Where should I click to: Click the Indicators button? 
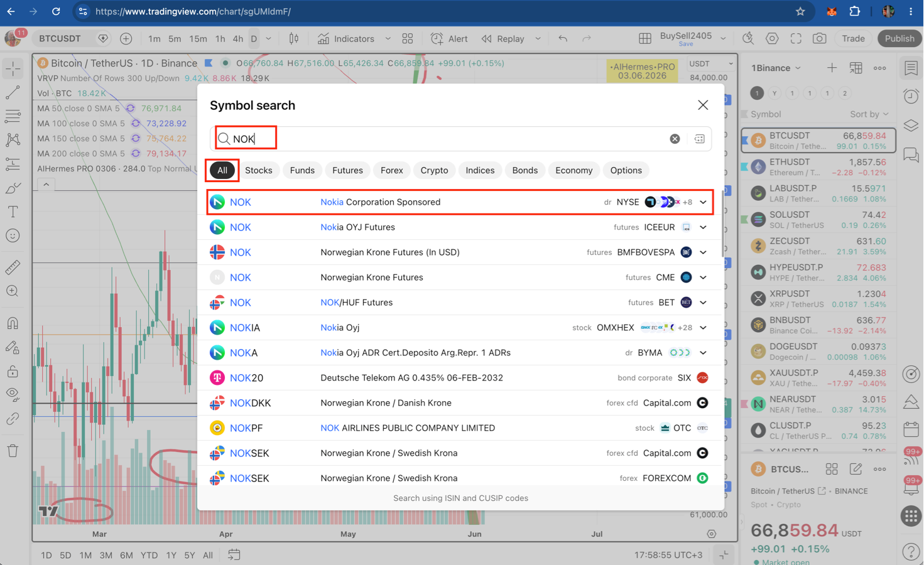(x=347, y=39)
